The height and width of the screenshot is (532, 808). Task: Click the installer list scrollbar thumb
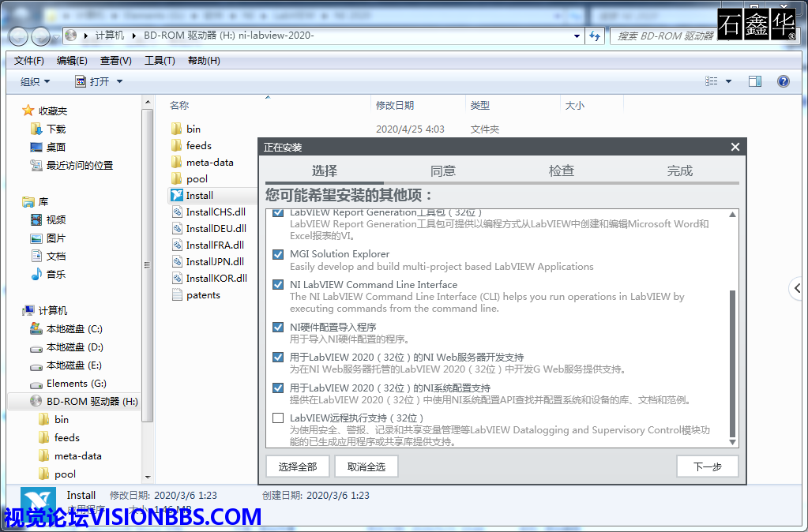point(732,363)
